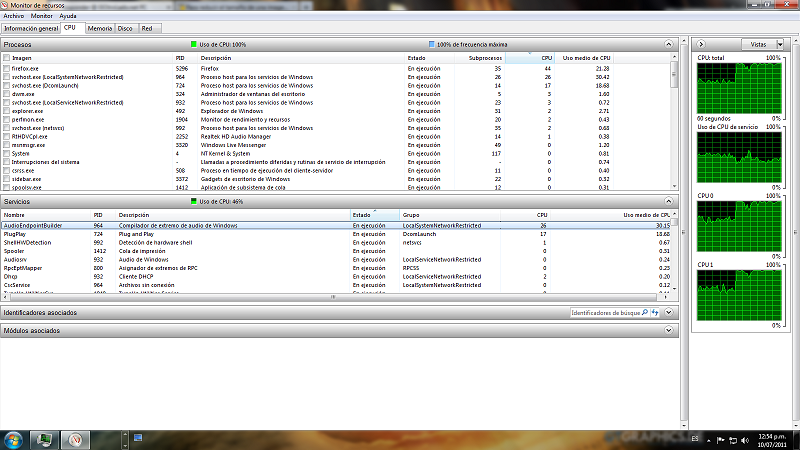800x450 pixels.
Task: Sort services by Estado column header
Action: [374, 215]
